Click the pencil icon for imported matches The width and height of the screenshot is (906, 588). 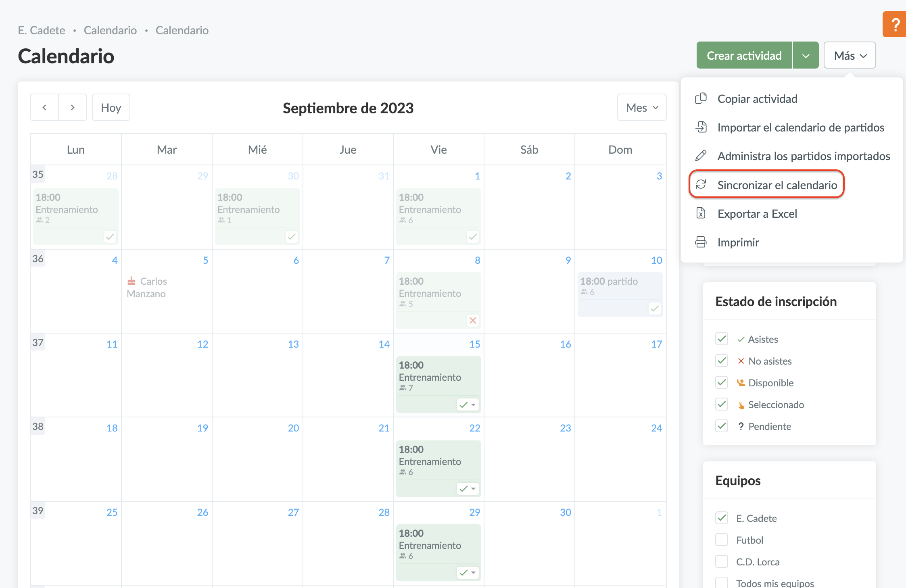[x=701, y=156]
